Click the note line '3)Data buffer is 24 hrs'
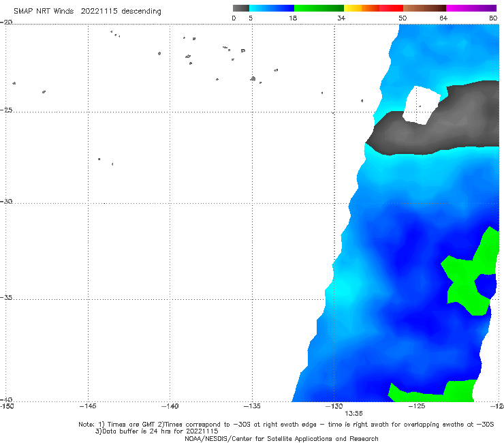Image resolution: width=504 pixels, height=443 pixels. [x=157, y=431]
